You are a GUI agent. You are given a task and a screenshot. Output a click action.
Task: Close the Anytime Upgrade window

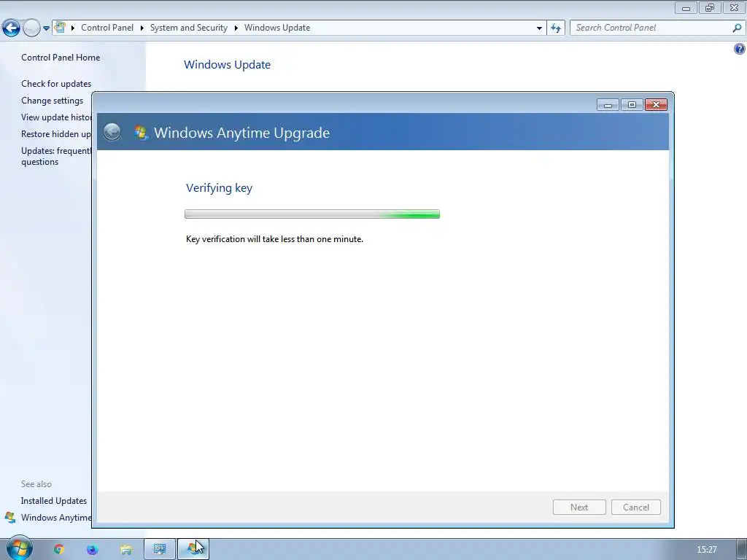656,105
